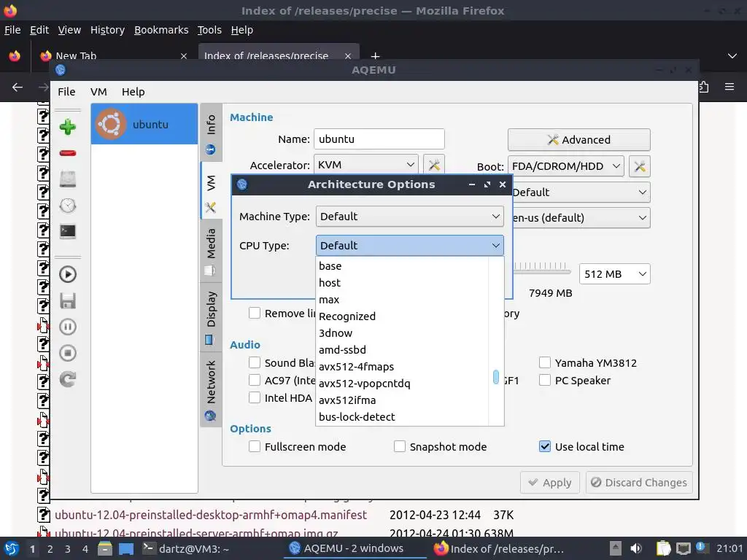Switch to the Info tab
This screenshot has width=747, height=560.
tap(211, 132)
